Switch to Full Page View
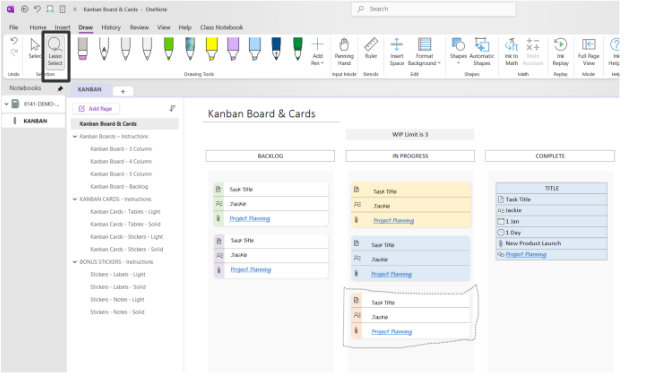Screen dimensions: 672x375 [x=588, y=52]
